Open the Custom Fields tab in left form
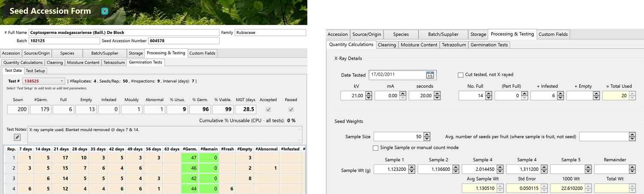644x194 pixels. click(203, 53)
